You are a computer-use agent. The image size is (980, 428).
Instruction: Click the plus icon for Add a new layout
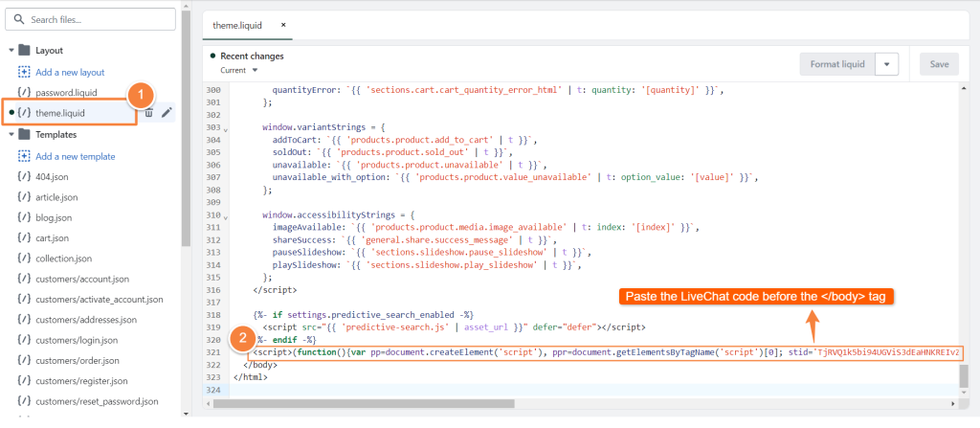click(24, 72)
